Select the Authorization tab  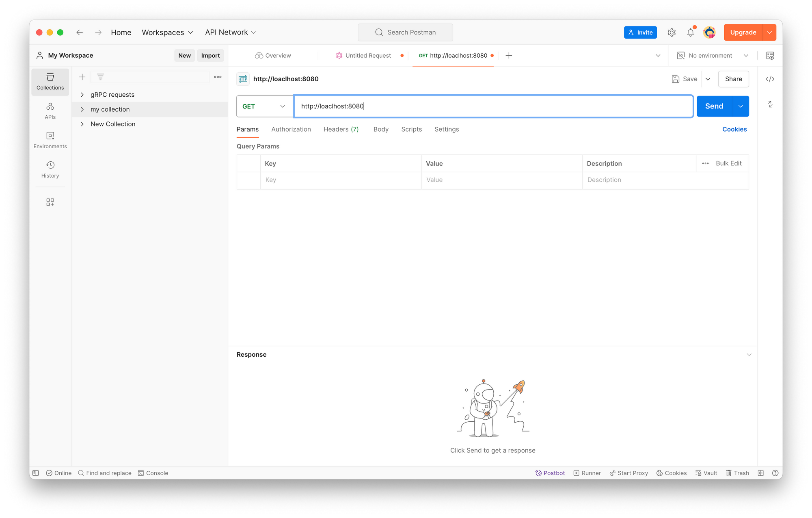tap(291, 129)
